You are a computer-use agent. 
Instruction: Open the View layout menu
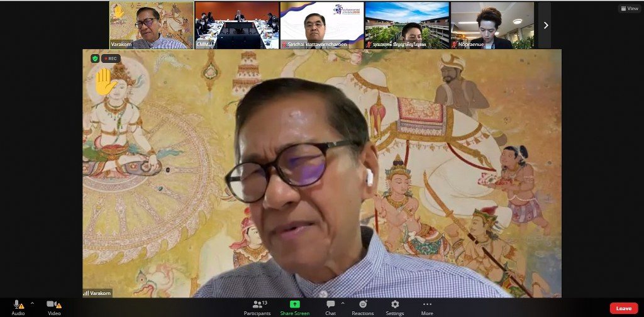tap(630, 8)
